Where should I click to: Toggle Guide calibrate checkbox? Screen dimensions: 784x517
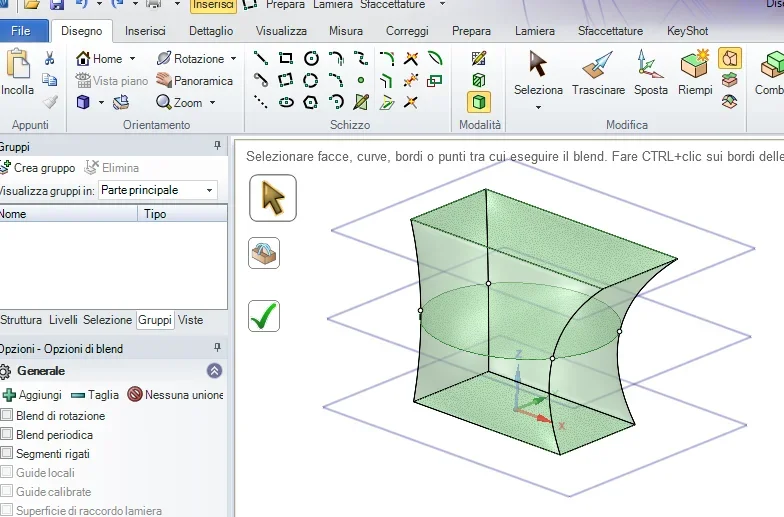pyautogui.click(x=6, y=491)
